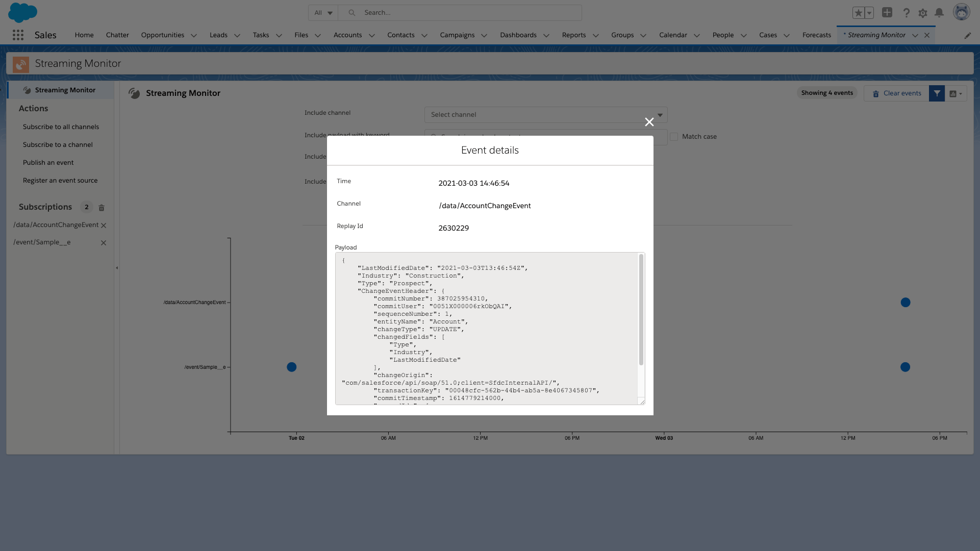Click the Publish an event link
Screen dimensions: 980x551
tap(48, 162)
